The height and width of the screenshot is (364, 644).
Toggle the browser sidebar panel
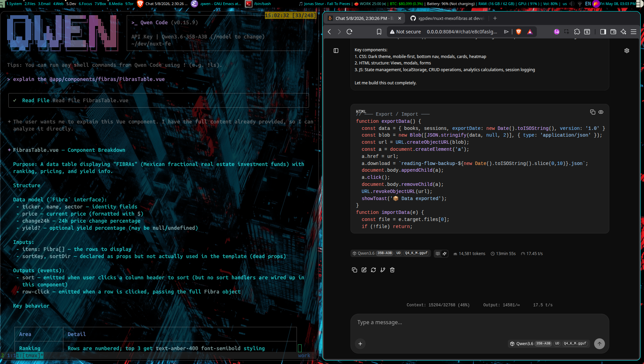click(x=603, y=32)
